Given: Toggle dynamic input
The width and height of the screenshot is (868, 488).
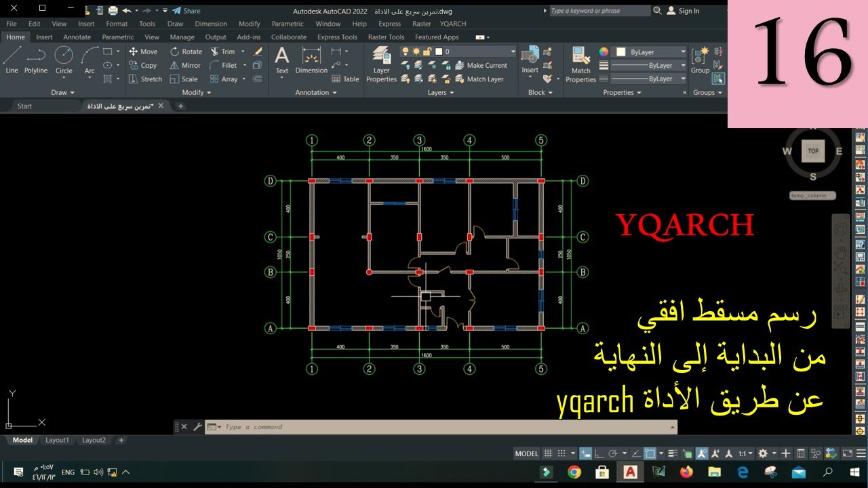Looking at the screenshot, I should [x=585, y=453].
